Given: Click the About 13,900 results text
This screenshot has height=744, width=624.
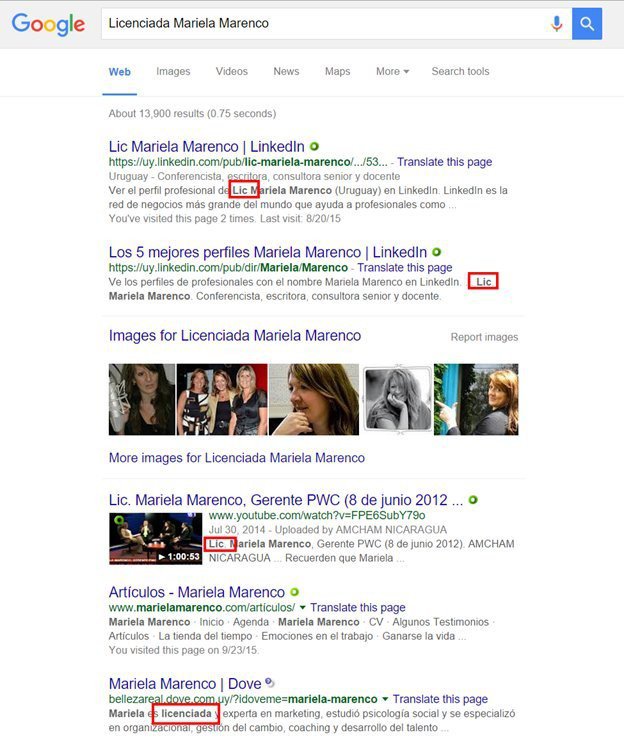Looking at the screenshot, I should pyautogui.click(x=192, y=114).
